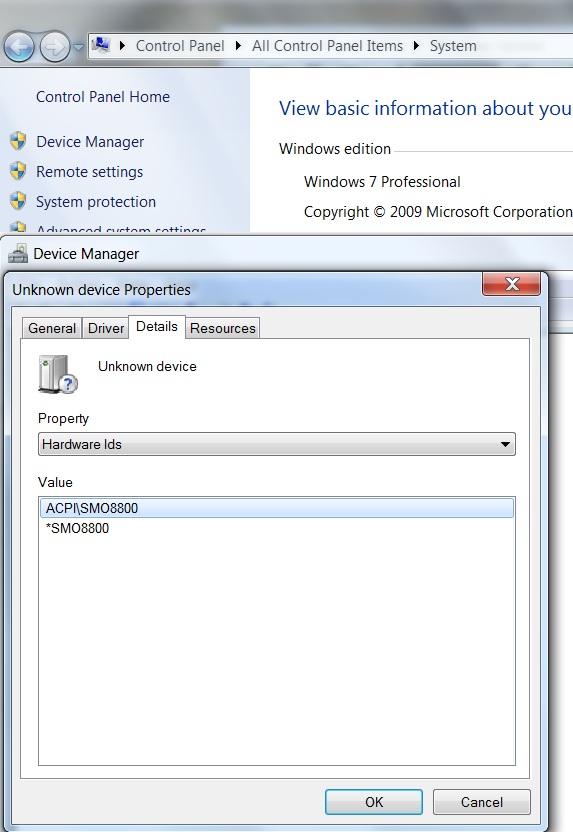Screen dimensions: 573x832
Task: Select the ACPI\SMO8800 value row
Action: click(276, 508)
